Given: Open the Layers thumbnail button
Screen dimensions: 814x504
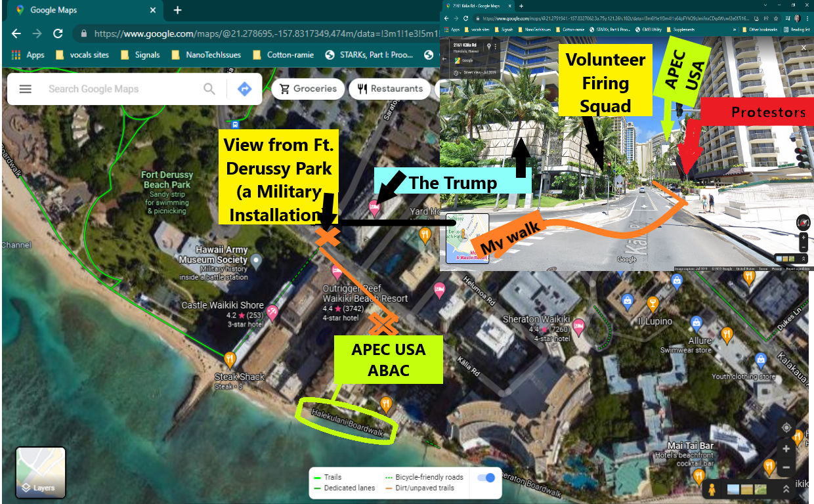Looking at the screenshot, I should (41, 472).
